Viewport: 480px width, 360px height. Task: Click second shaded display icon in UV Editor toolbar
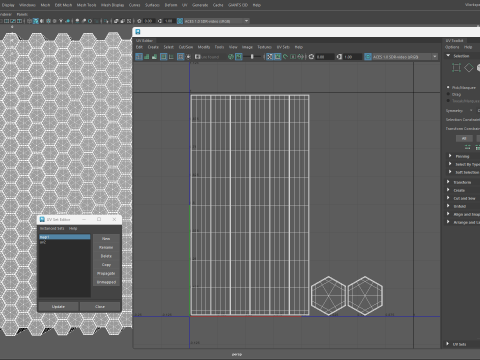146,57
